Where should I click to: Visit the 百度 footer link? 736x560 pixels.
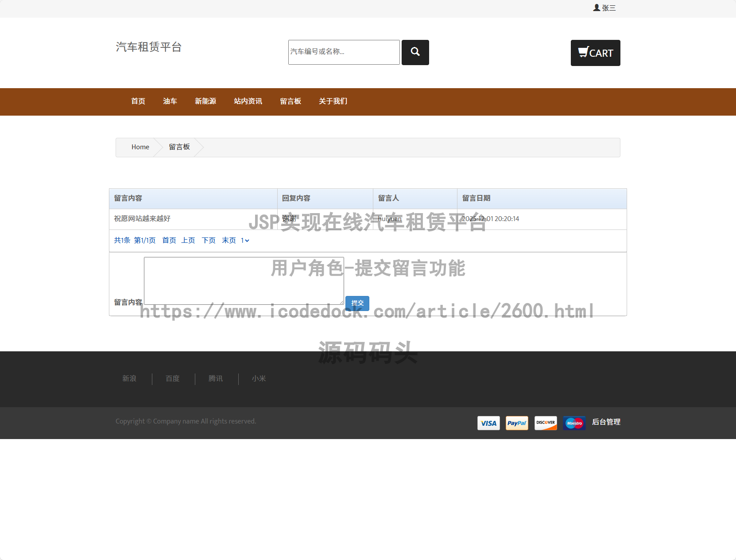coord(172,379)
